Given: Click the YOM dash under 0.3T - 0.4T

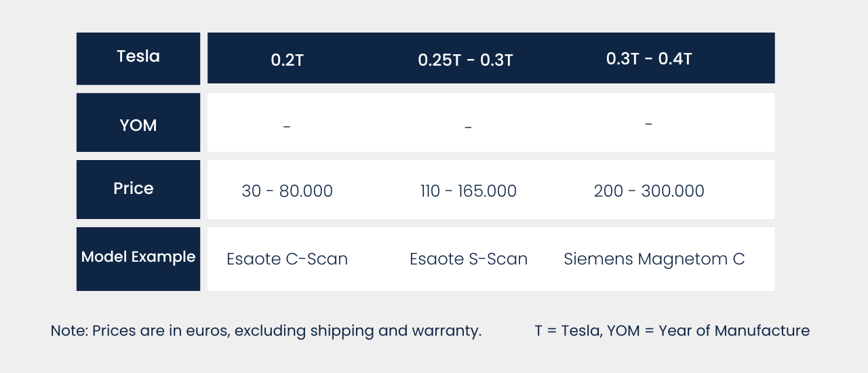Looking at the screenshot, I should pyautogui.click(x=649, y=125).
